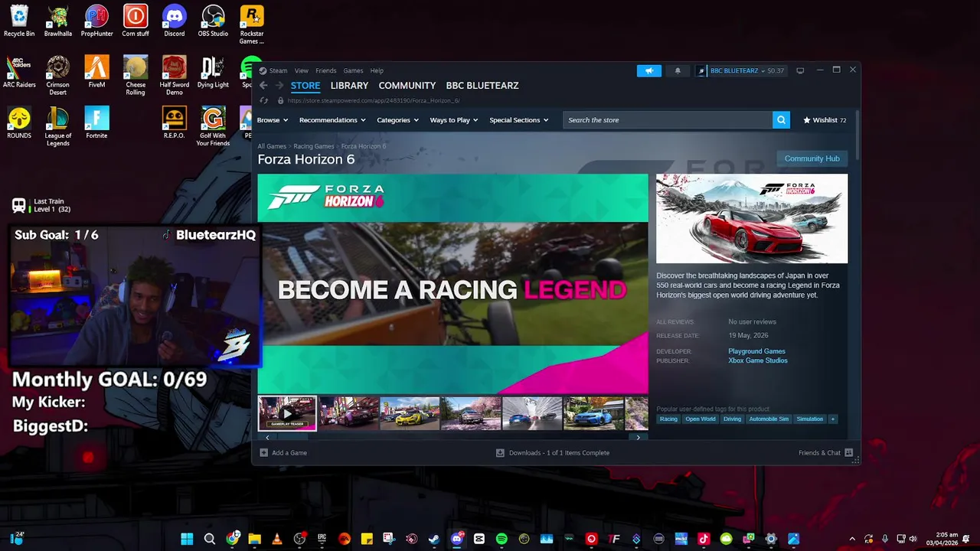Open Community Hub for Forza Horizon 6
980x551 pixels.
(812, 158)
